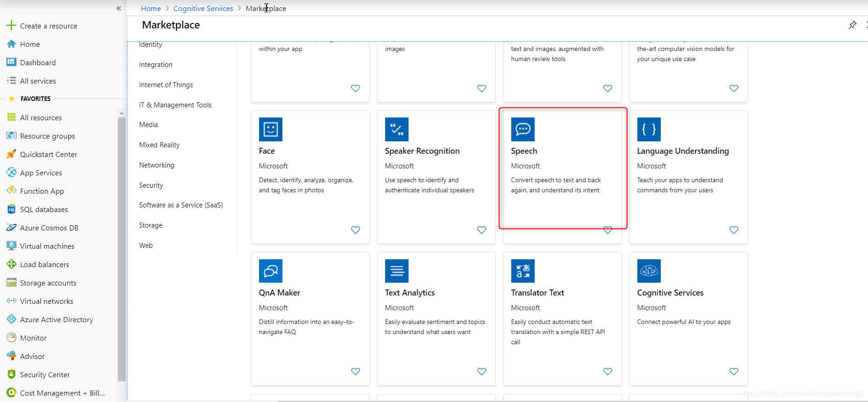The width and height of the screenshot is (868, 402).
Task: Favorite Cognitive Services with heart
Action: click(x=734, y=372)
